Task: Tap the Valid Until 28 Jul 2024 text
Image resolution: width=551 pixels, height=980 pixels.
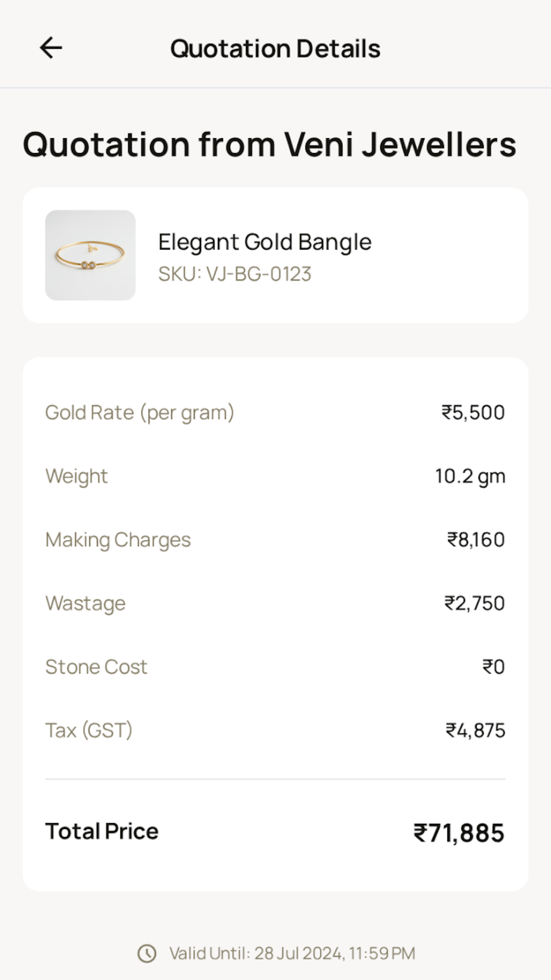Action: pos(292,953)
